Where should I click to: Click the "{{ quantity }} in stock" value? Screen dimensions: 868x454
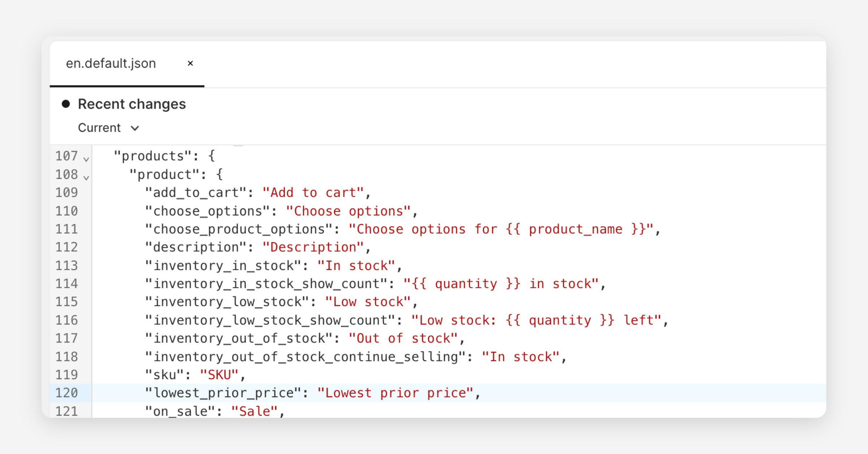[501, 284]
